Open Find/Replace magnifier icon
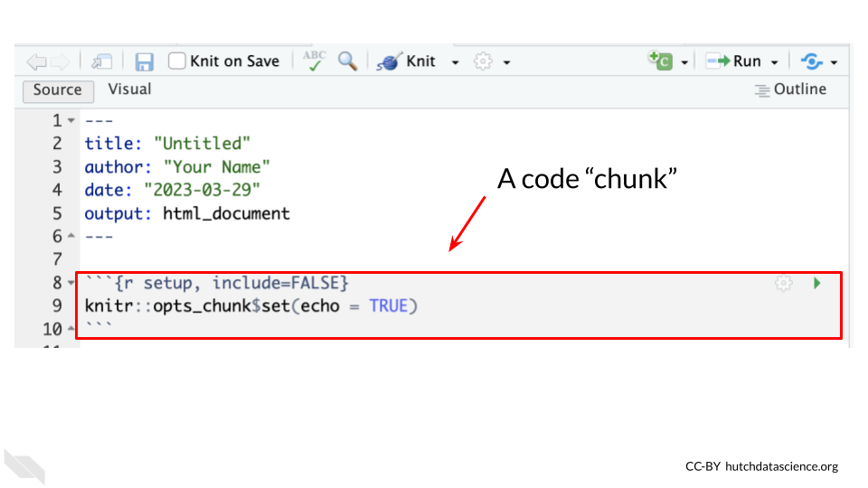 347,61
